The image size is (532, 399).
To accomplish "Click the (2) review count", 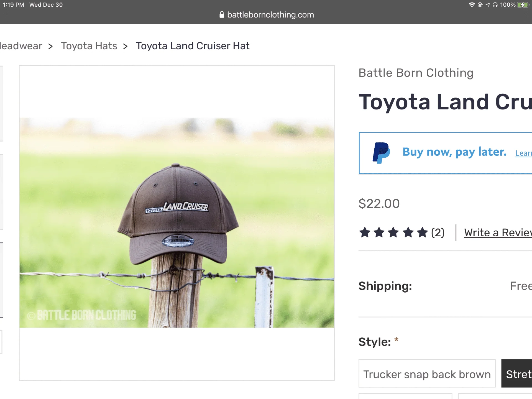I will [438, 233].
